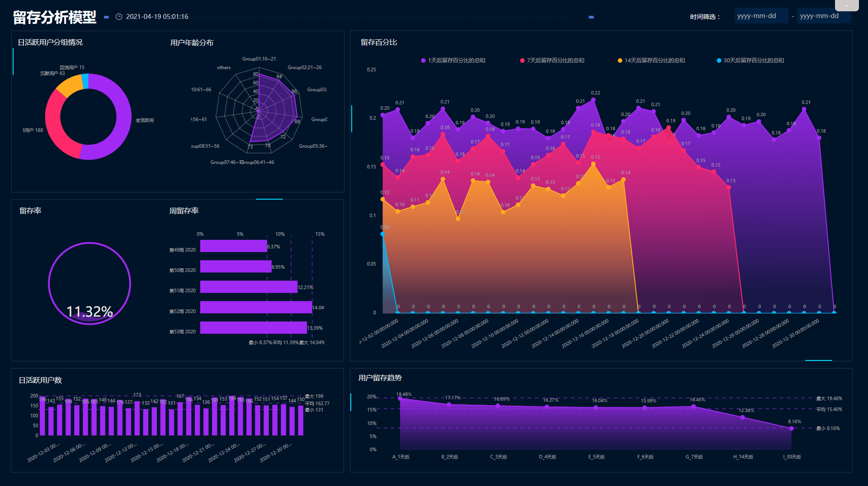Select the purple 1-day legend dot
Screen dimensions: 868x486
(x=423, y=61)
